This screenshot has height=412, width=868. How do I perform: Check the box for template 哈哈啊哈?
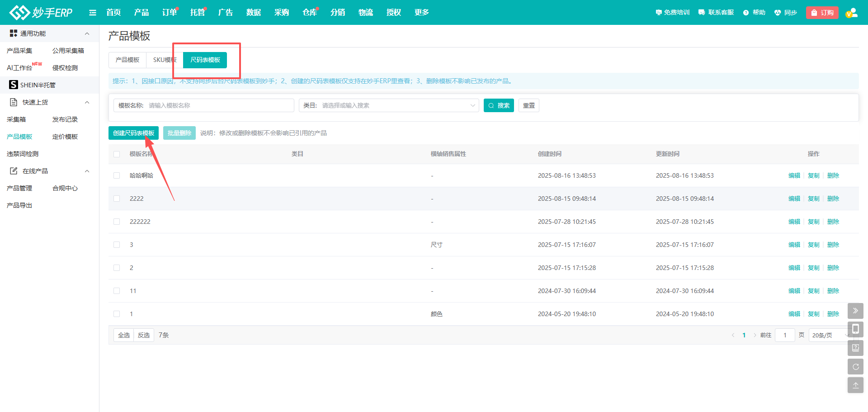(117, 175)
